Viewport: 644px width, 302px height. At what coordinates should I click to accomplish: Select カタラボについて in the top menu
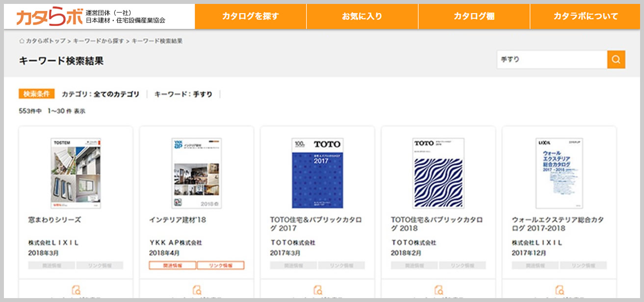586,17
